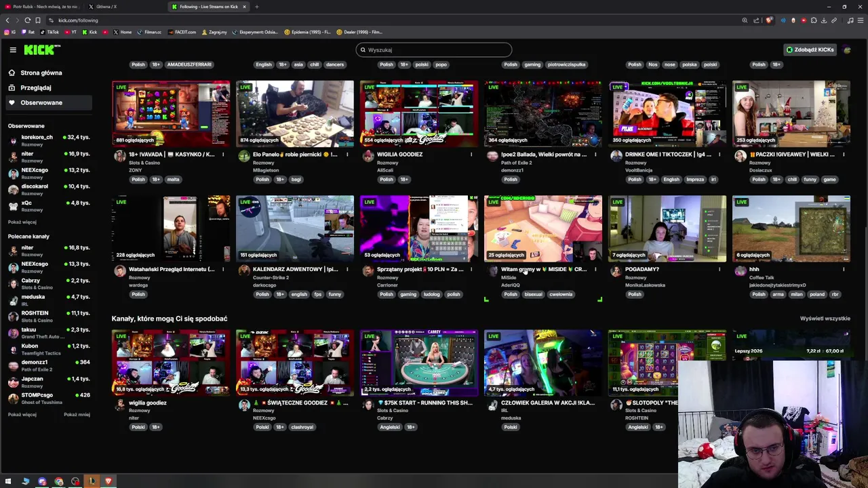Open the browser extensions puzzle icon
Viewport: 868px width, 488px height.
814,20
